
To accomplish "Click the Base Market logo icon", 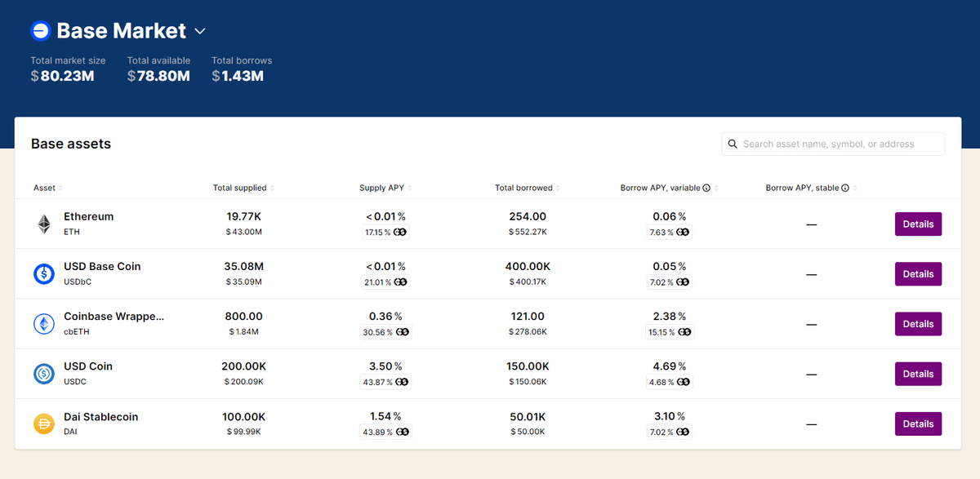I will [41, 31].
